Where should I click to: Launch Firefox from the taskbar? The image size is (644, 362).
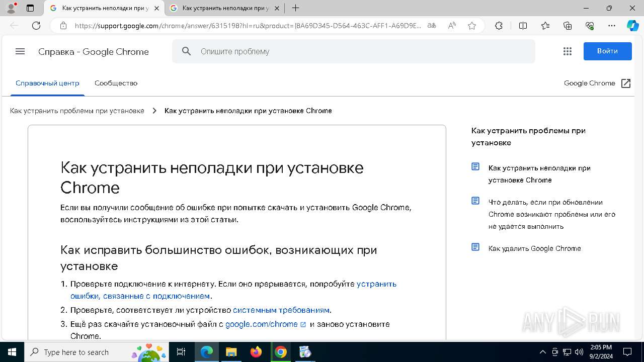pos(256,352)
